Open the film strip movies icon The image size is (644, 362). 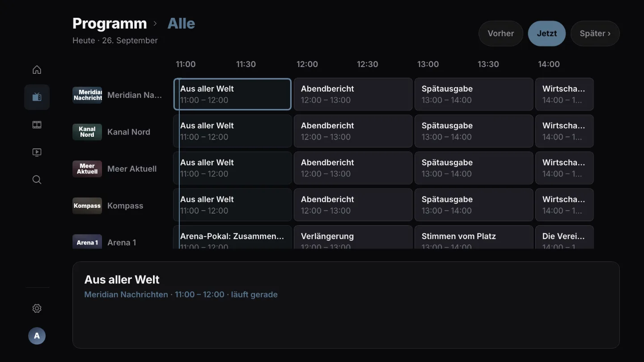[x=37, y=125]
